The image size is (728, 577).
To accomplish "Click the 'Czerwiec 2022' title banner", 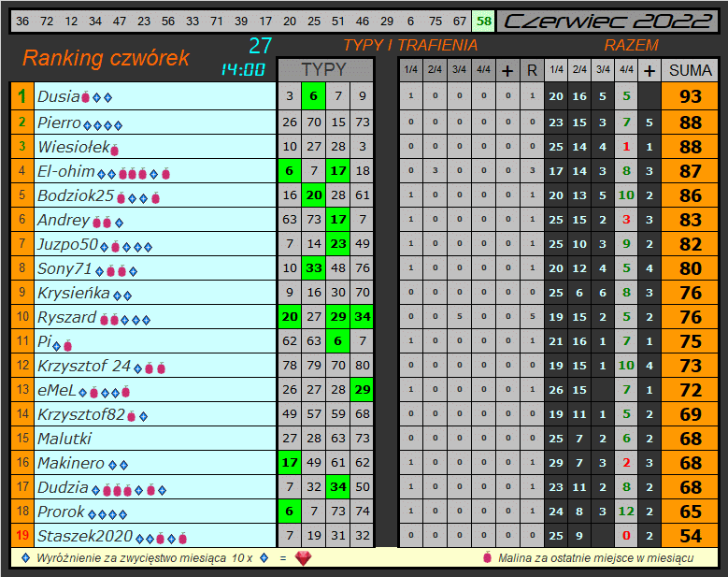I will point(607,22).
